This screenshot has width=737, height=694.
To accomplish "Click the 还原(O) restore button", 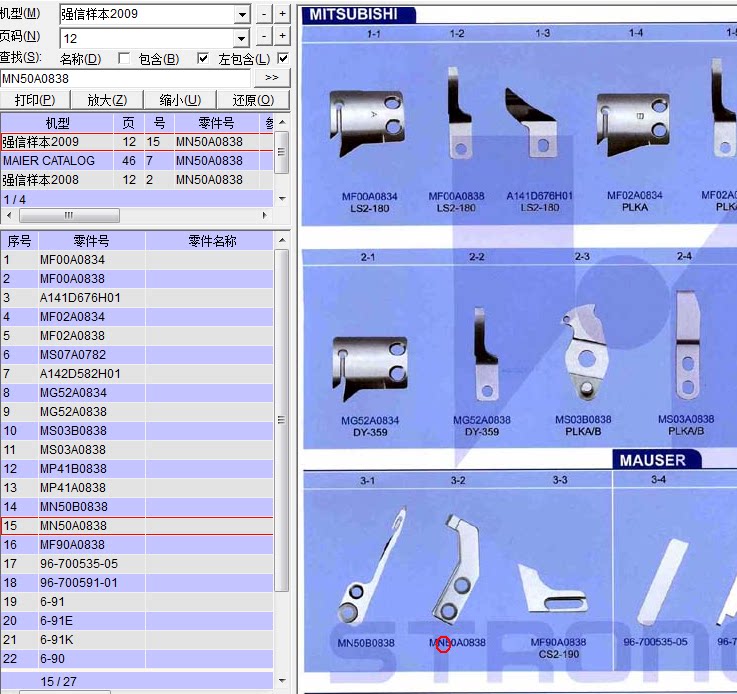I will click(253, 100).
